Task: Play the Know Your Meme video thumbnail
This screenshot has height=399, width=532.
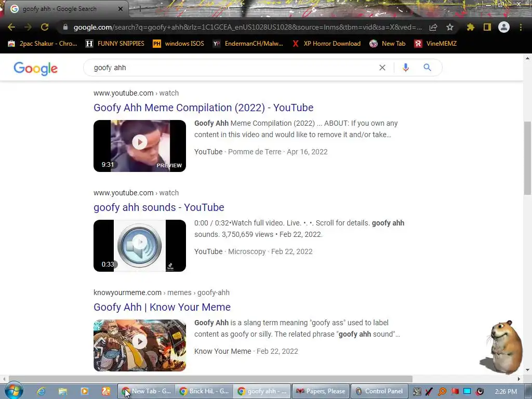Action: pyautogui.click(x=140, y=345)
